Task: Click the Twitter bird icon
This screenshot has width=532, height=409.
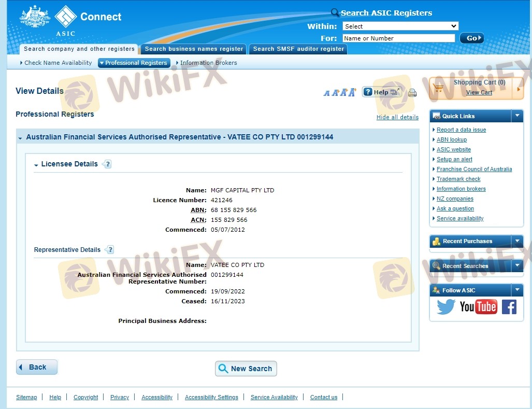Action: pyautogui.click(x=445, y=307)
